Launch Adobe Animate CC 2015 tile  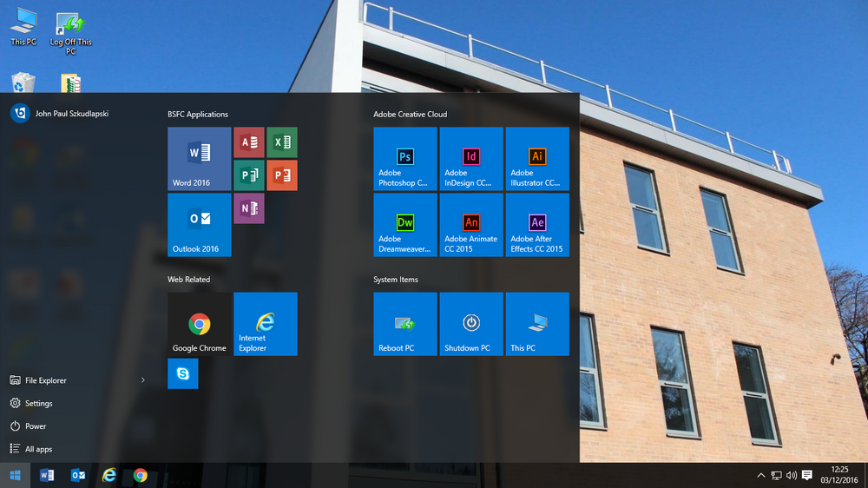click(x=471, y=225)
